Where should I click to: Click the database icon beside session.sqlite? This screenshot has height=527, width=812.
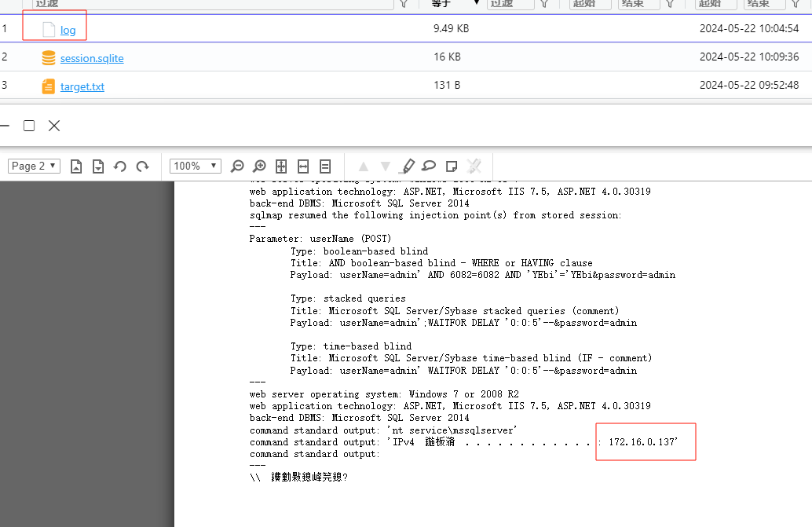click(48, 57)
